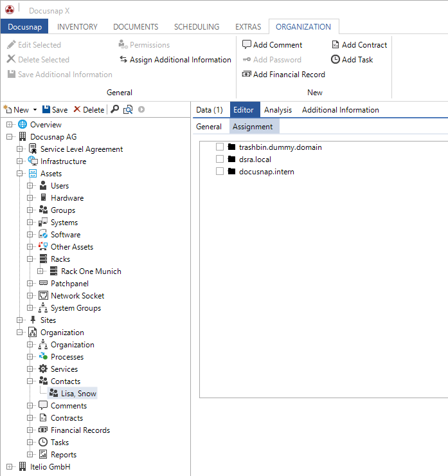Select the System Groups tree item label
448x476 pixels.
point(76,308)
